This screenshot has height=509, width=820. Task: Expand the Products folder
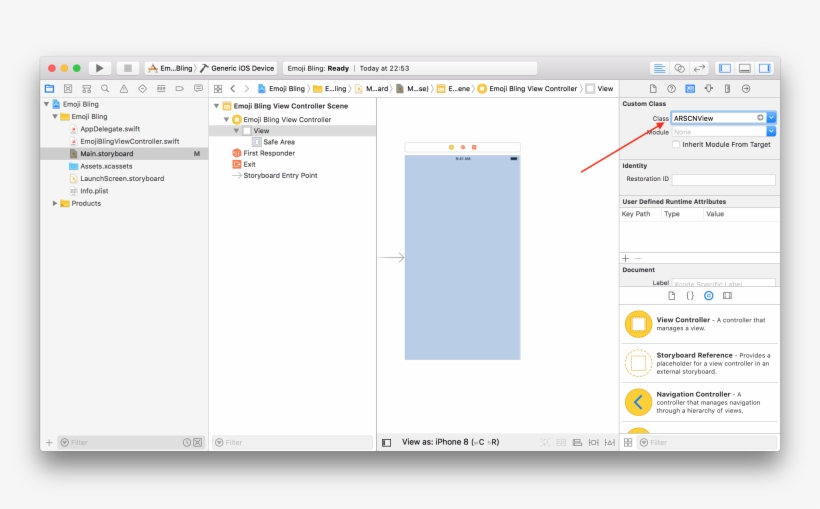[55, 203]
